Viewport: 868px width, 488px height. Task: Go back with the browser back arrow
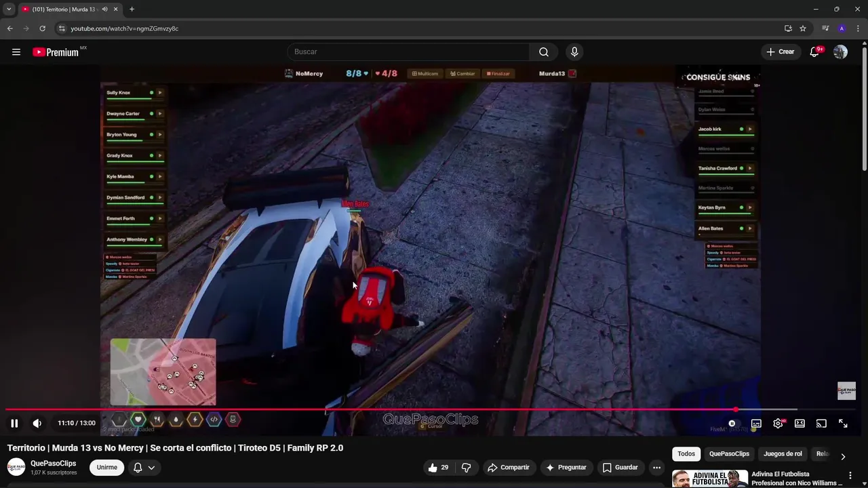pyautogui.click(x=9, y=28)
